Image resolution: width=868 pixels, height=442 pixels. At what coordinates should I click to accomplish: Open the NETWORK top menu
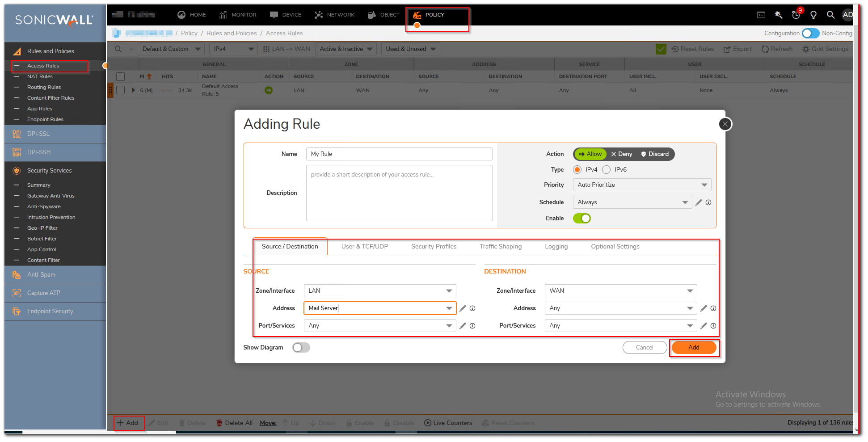pos(334,15)
